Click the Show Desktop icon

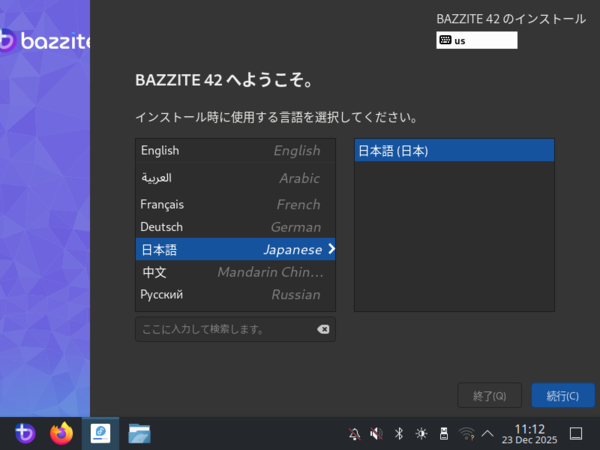576,434
